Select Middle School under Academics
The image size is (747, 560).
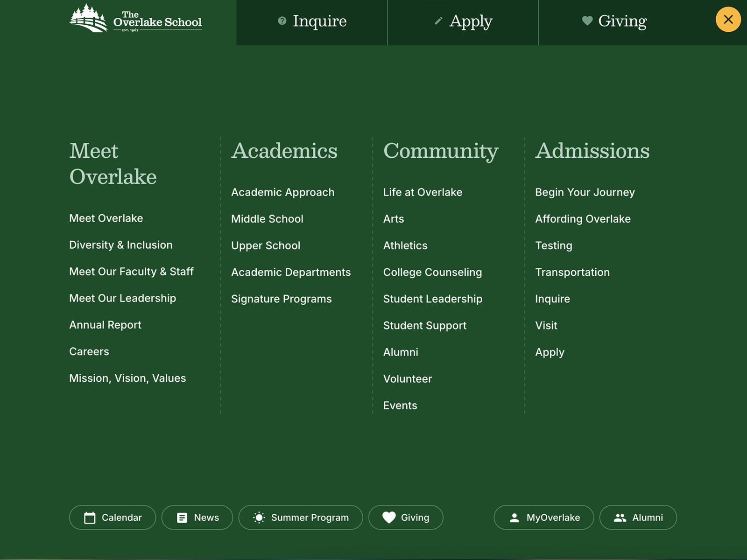[x=267, y=218]
